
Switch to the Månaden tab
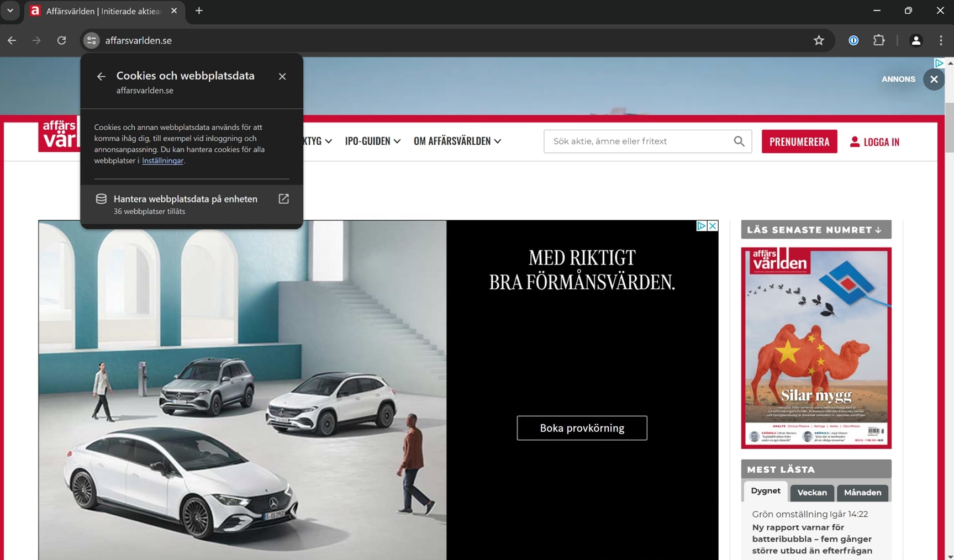[x=862, y=493]
